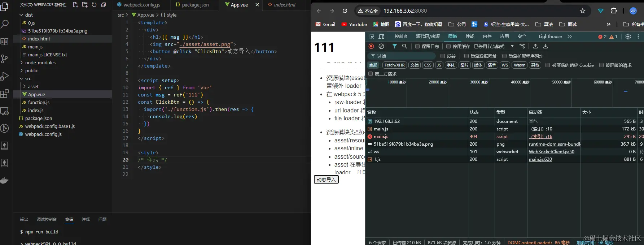The image size is (644, 245).
Task: Reload the browser page
Action: 345,11
